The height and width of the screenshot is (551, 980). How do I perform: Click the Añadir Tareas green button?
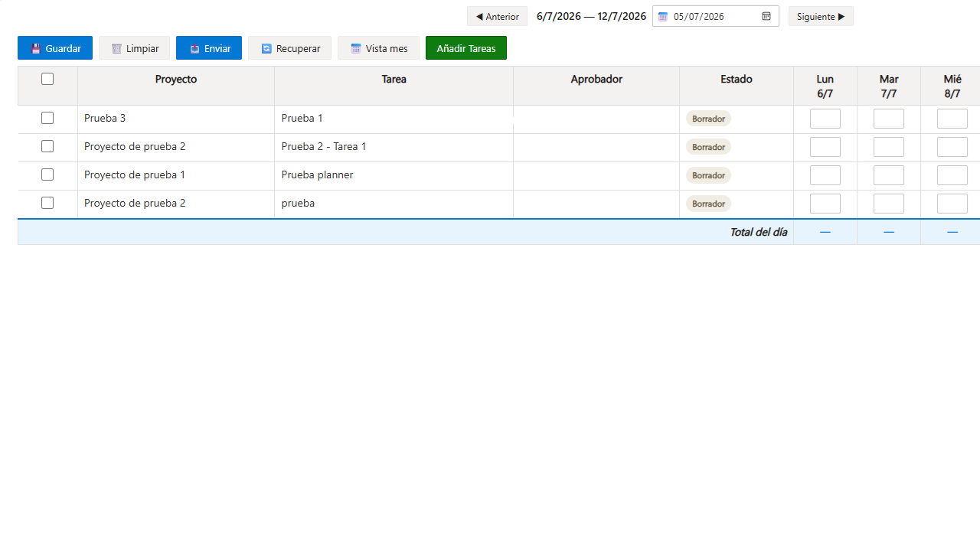466,48
